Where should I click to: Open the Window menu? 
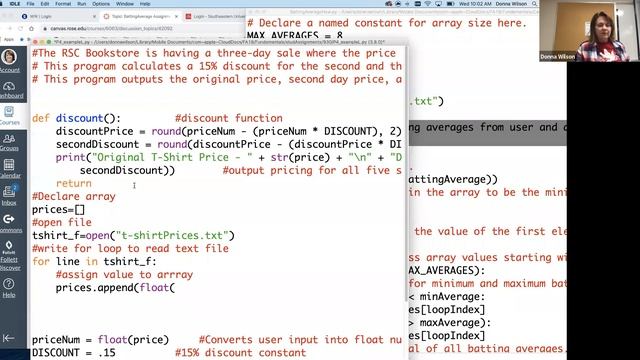[x=125, y=4]
